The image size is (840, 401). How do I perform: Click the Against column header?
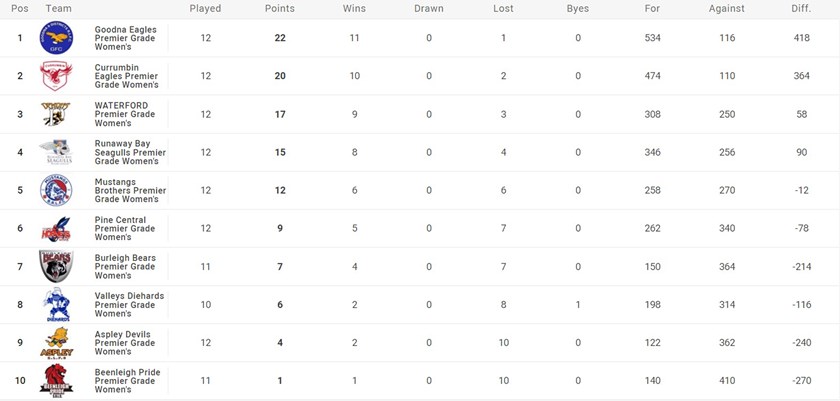[x=727, y=8]
